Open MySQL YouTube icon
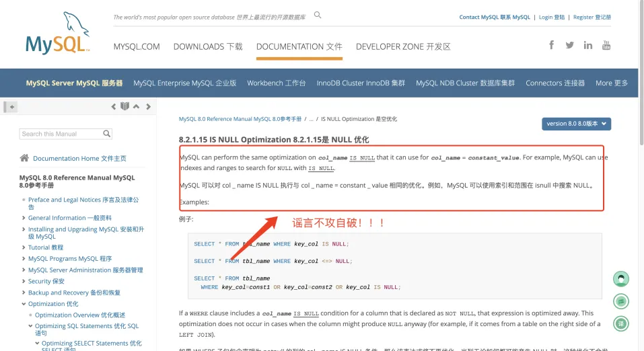644x351 pixels. [x=606, y=45]
